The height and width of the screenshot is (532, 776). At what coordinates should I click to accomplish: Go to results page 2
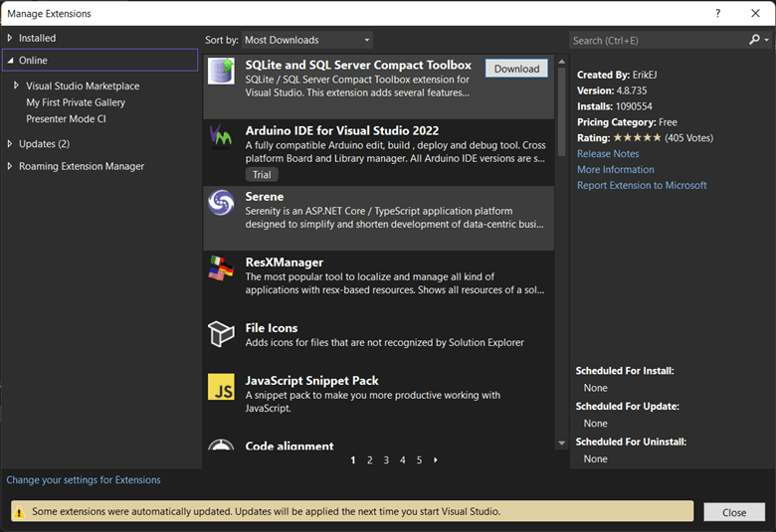(x=370, y=460)
